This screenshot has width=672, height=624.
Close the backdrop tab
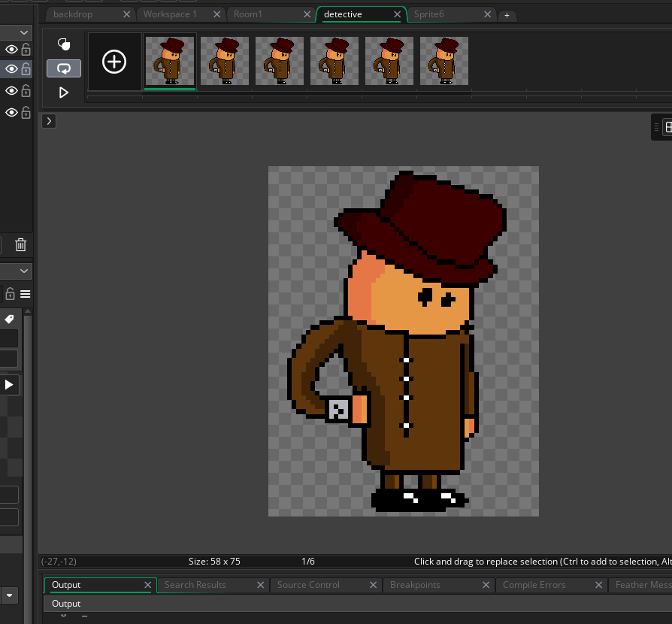(x=126, y=14)
